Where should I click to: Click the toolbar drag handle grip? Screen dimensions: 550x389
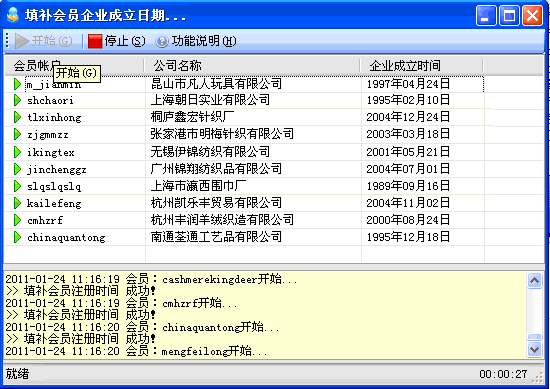(7, 41)
